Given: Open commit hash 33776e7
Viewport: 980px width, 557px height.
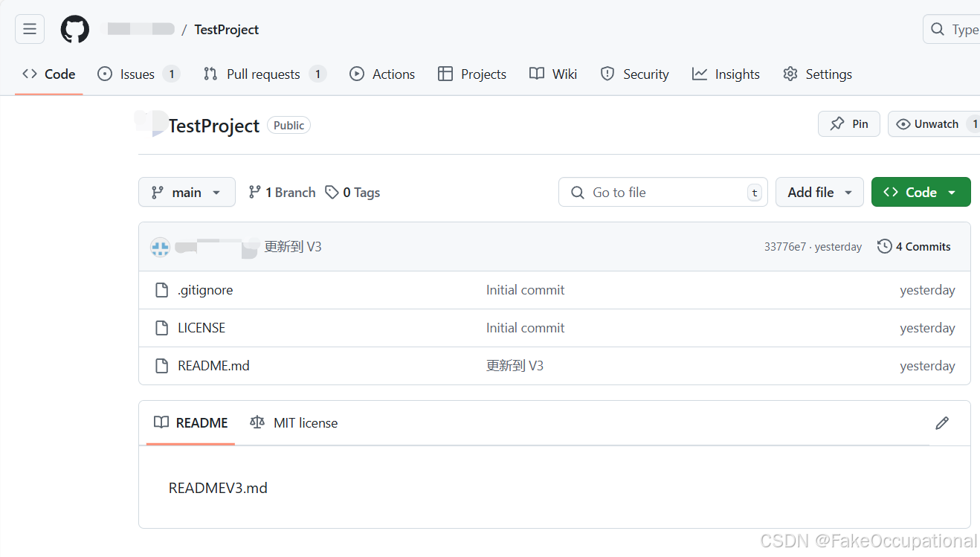Looking at the screenshot, I should point(784,247).
